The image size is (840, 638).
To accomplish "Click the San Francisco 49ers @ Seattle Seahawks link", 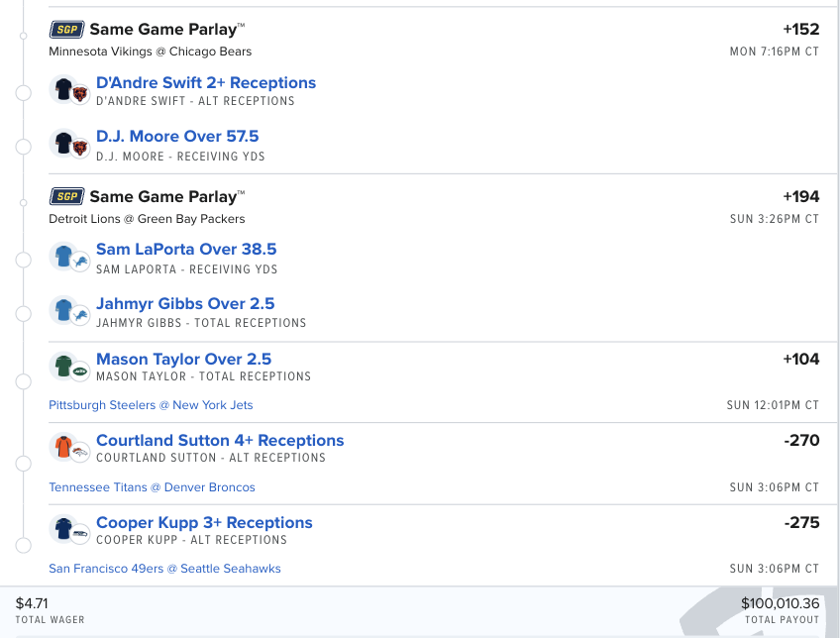I will pyautogui.click(x=164, y=569).
